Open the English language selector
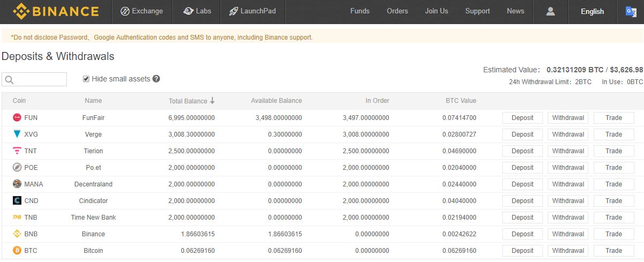Screen dimensions: 644x262 (x=592, y=11)
